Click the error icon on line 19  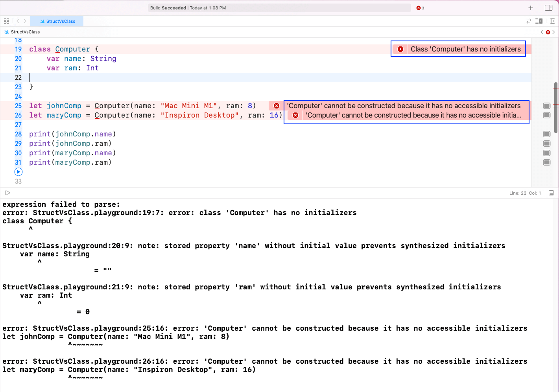[400, 49]
